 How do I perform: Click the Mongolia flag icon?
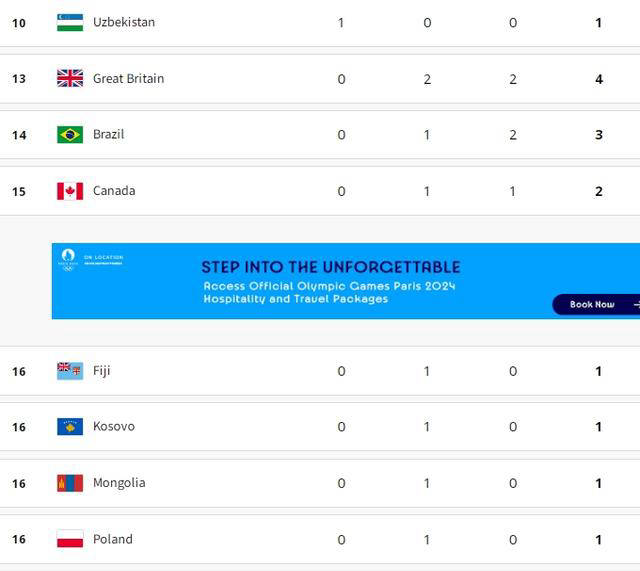[70, 483]
